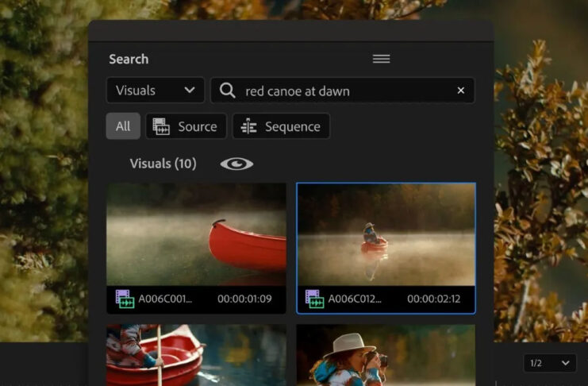
Task: Select the All filter tab
Action: [123, 126]
